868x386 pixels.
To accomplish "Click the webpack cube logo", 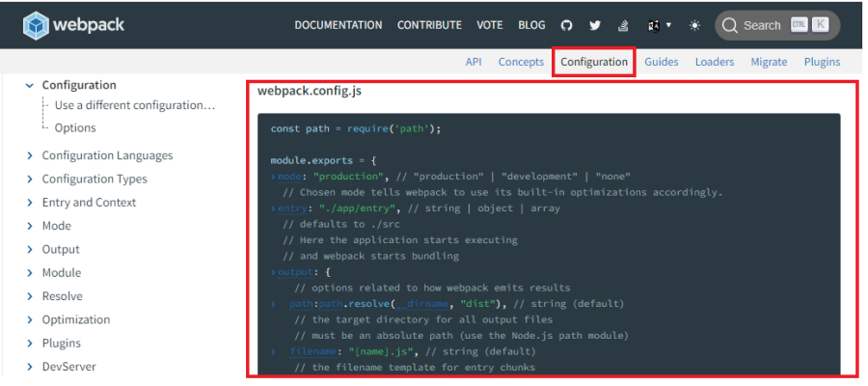I will [36, 25].
